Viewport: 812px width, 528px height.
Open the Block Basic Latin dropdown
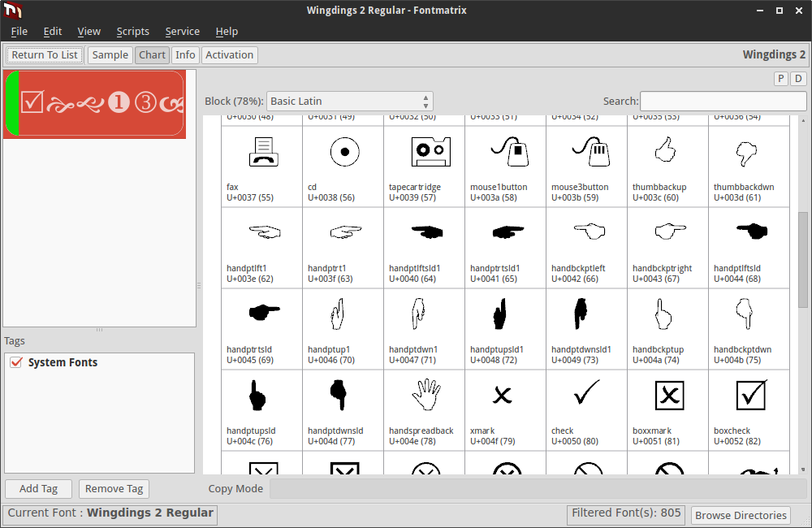click(349, 101)
